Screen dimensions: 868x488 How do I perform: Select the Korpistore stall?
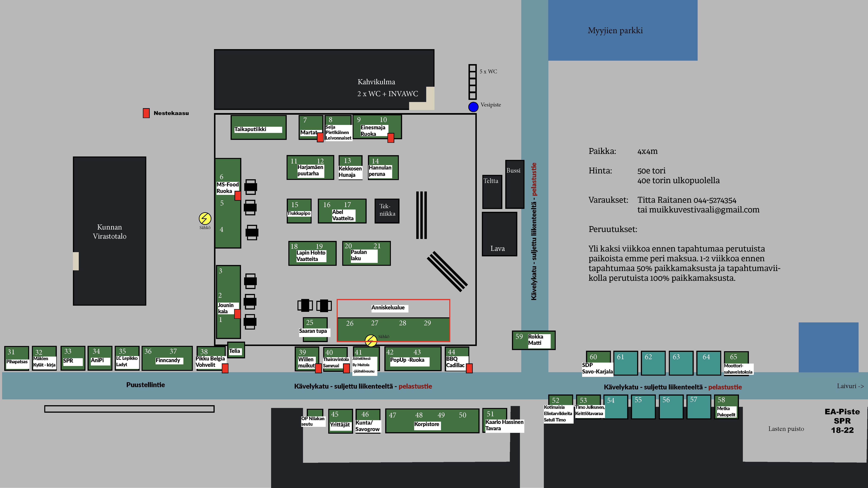pyautogui.click(x=432, y=421)
